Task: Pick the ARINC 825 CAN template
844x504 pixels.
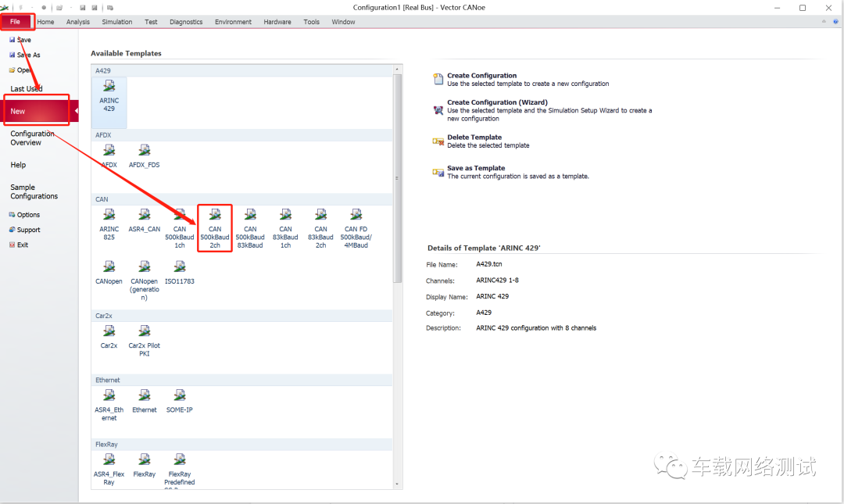Action: [x=109, y=224]
